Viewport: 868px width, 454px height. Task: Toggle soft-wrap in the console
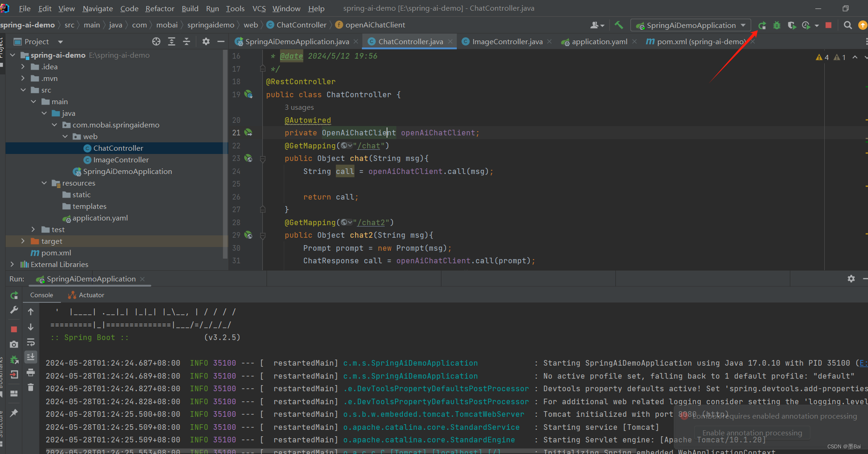tap(31, 342)
